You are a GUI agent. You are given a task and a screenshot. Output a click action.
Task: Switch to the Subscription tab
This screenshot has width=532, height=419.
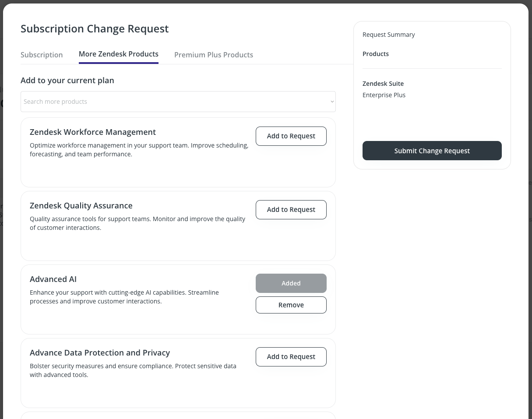(42, 55)
